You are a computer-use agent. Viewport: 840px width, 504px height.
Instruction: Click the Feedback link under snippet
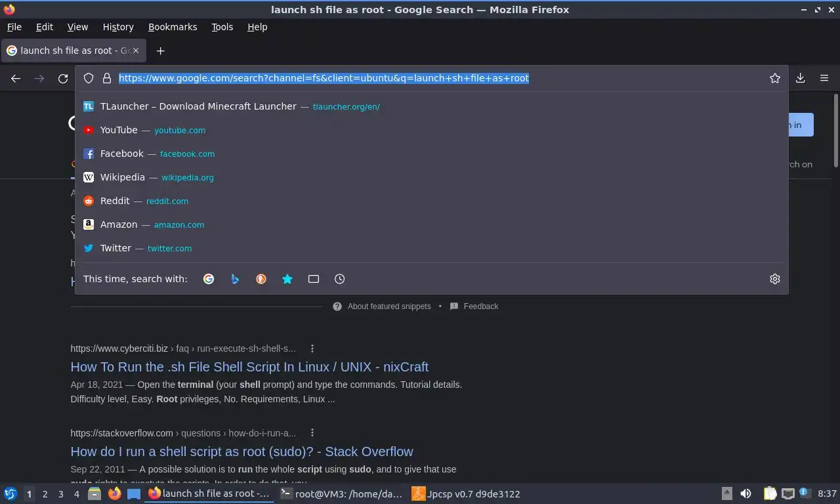pos(481,306)
